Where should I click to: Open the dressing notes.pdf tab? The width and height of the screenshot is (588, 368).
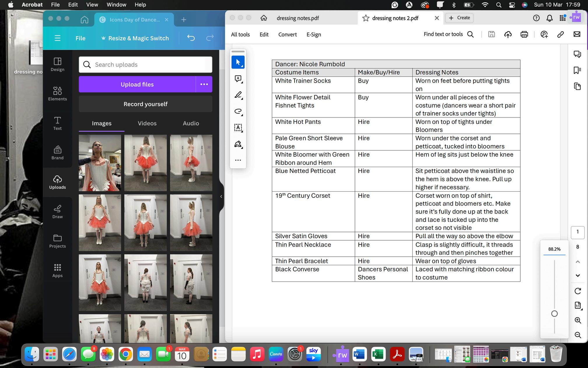click(297, 18)
